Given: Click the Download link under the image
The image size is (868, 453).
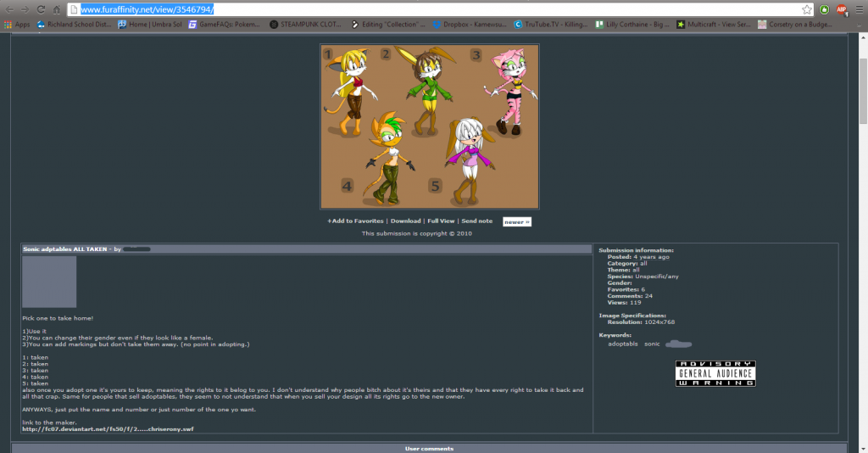Looking at the screenshot, I should pos(405,221).
